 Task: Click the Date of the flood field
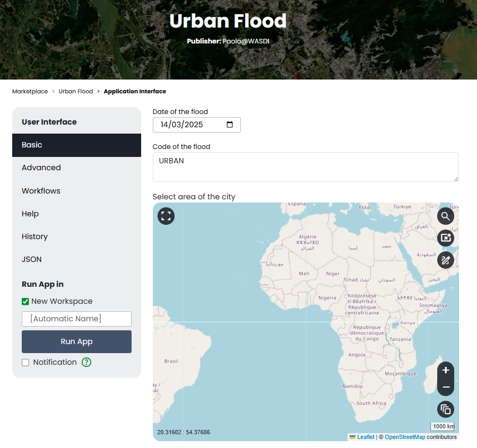196,125
